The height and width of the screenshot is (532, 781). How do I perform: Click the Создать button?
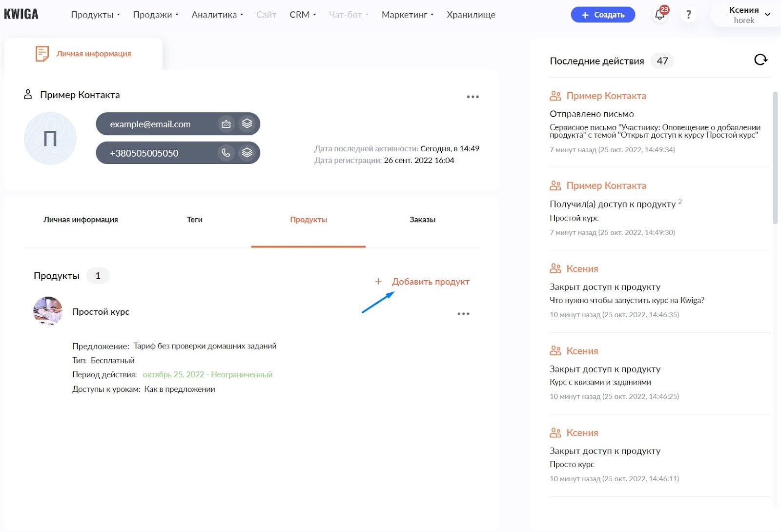pos(603,15)
